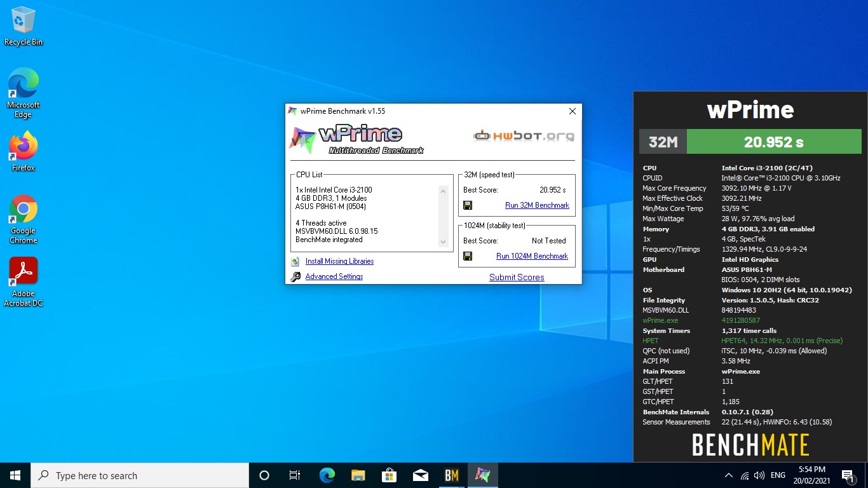Open the Mail app from the taskbar
Screen dimensions: 868x488
420,475
